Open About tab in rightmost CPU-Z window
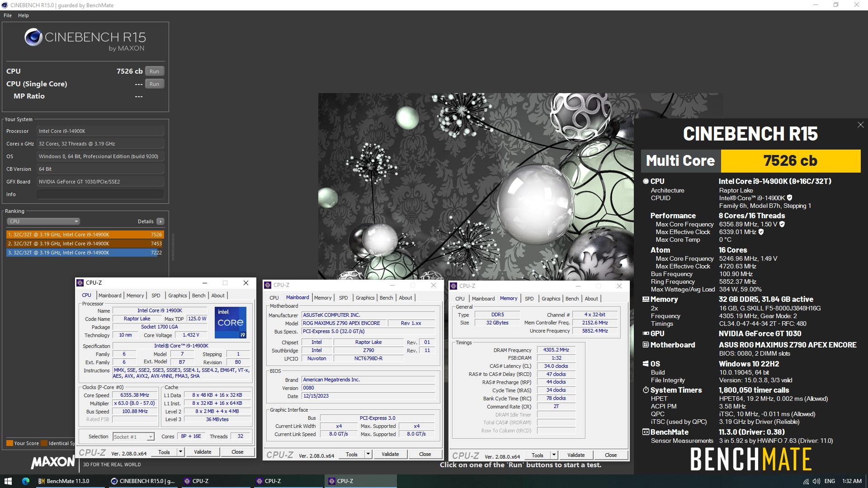The width and height of the screenshot is (868, 488). (591, 299)
